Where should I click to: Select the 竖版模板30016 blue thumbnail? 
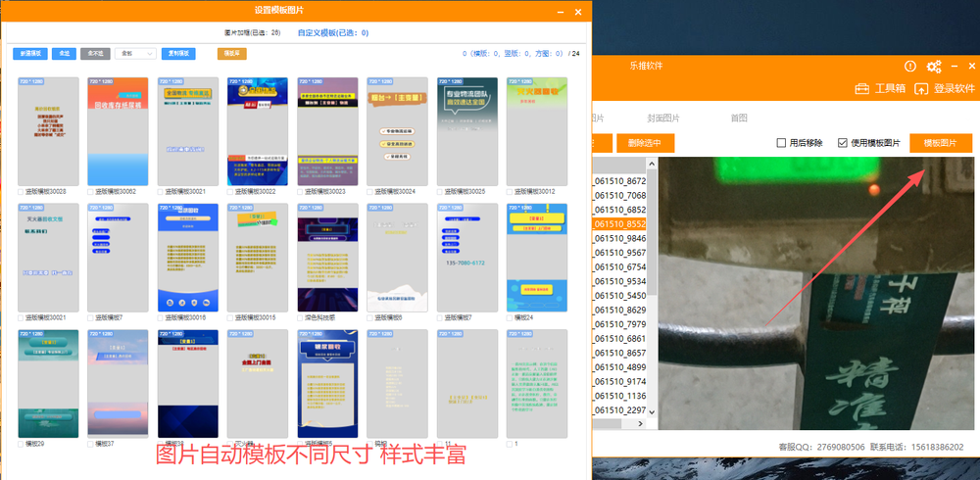188,258
